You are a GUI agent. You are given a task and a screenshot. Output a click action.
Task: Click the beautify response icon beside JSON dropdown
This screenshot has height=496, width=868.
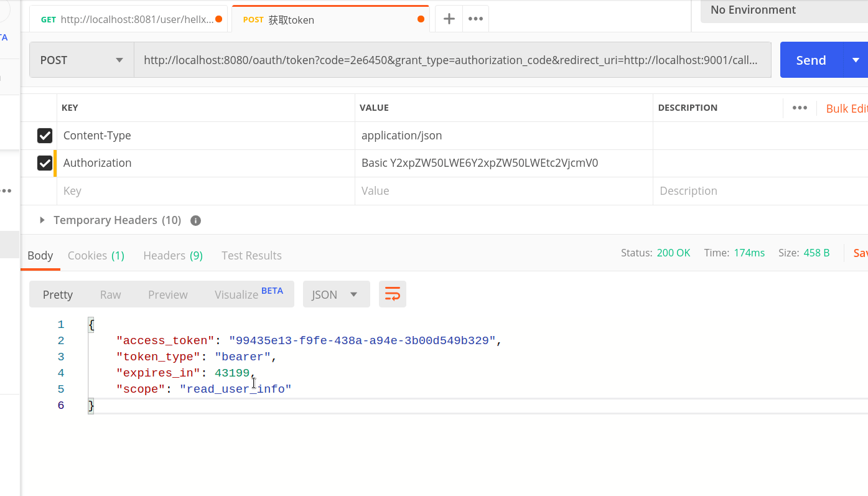[392, 294]
